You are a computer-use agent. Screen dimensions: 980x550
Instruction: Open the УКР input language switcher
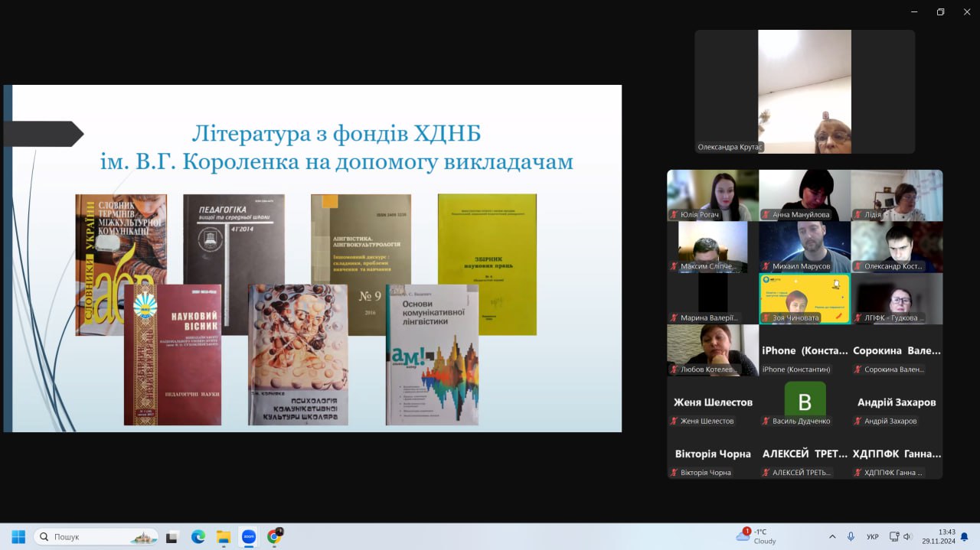(x=872, y=537)
